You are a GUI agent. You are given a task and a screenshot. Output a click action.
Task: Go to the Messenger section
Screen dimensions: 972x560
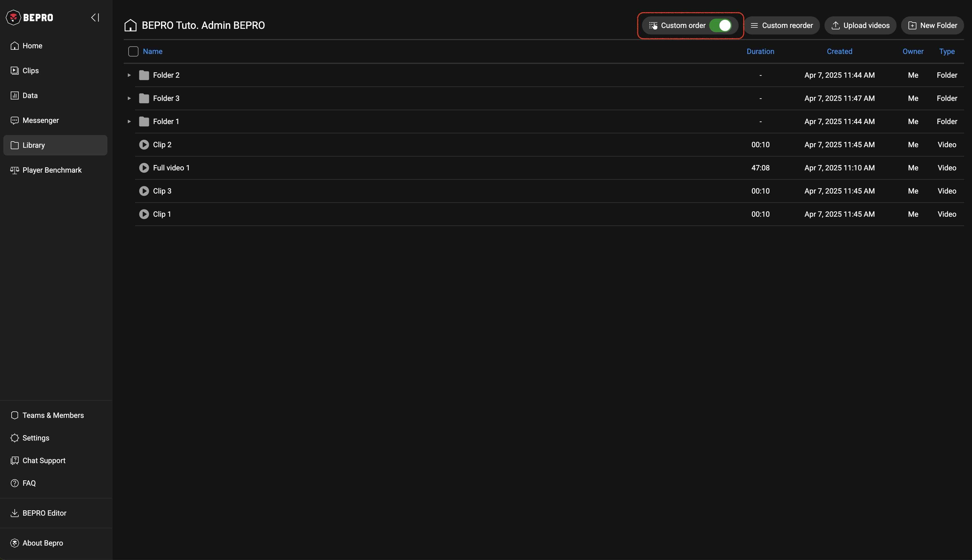(40, 120)
